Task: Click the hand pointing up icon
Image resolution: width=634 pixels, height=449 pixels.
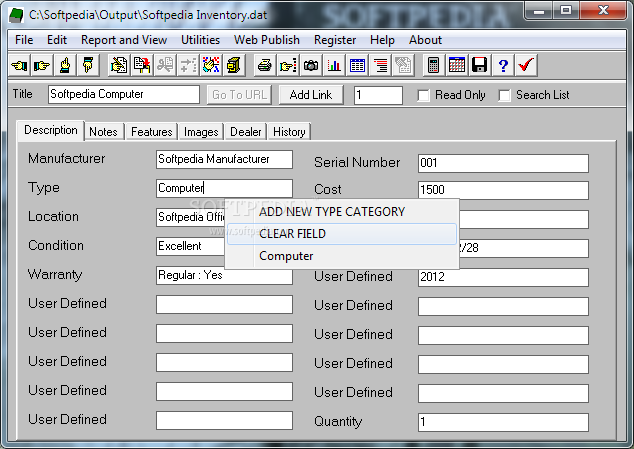Action: click(x=65, y=65)
